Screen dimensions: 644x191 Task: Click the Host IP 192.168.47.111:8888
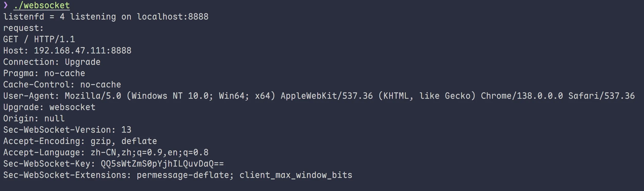(x=82, y=51)
